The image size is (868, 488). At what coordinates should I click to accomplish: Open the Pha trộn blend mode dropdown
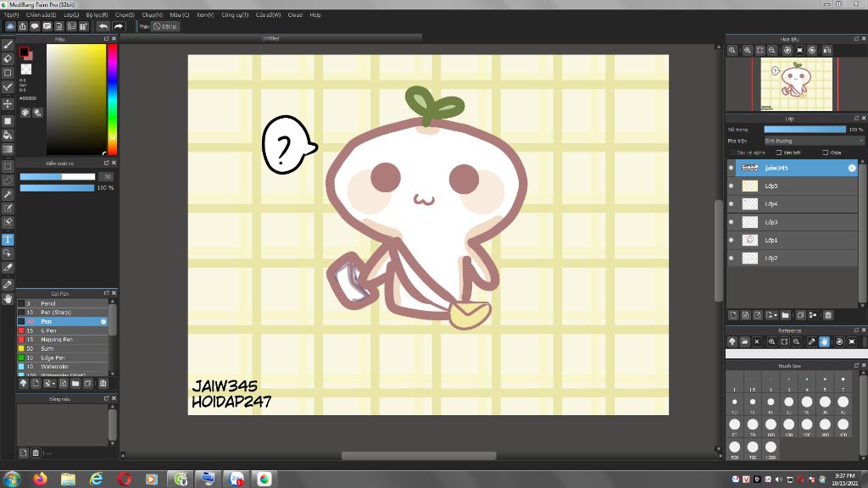pyautogui.click(x=813, y=141)
